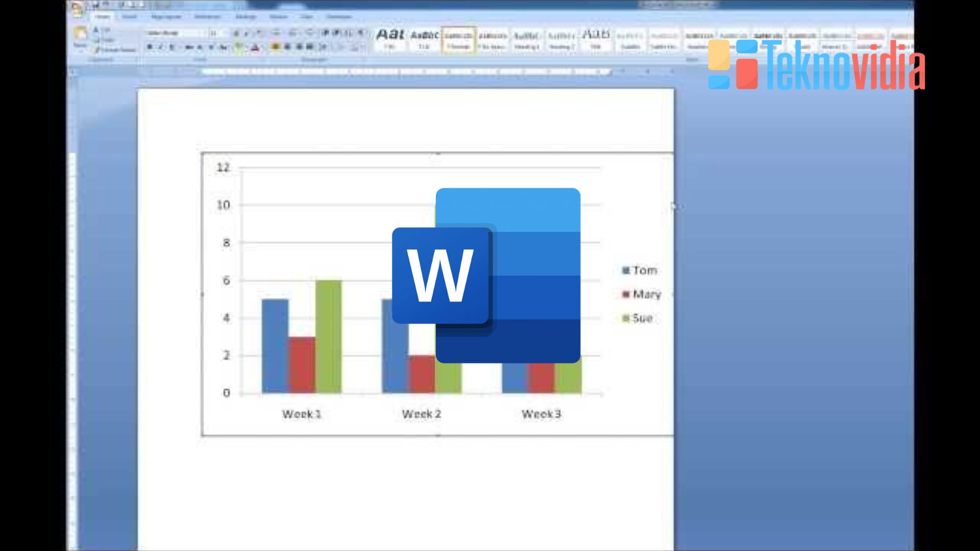Click the Undo icon in Quick Access Toolbar
980x551 pixels.
pos(106,4)
